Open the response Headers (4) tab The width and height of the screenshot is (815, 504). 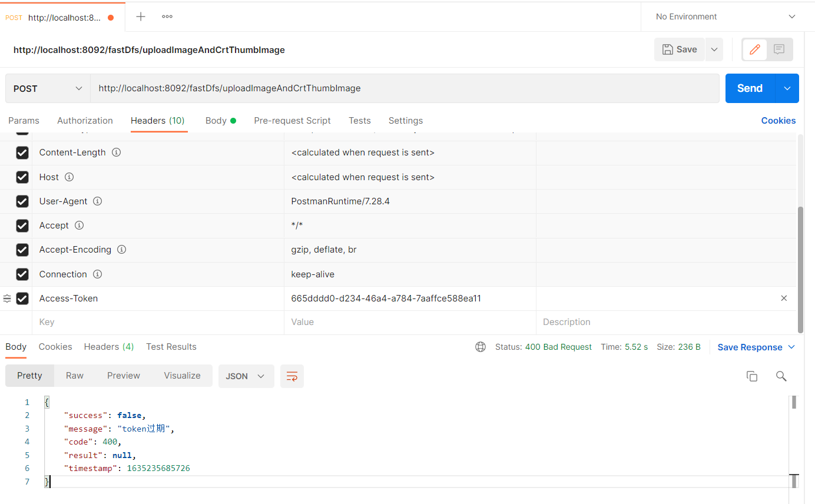point(109,347)
